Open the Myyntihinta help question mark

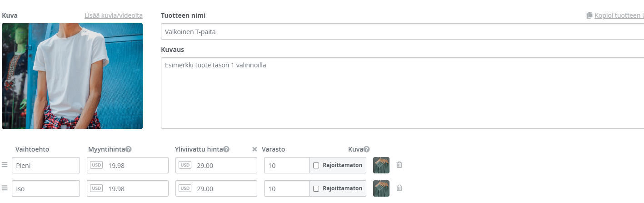[129, 149]
